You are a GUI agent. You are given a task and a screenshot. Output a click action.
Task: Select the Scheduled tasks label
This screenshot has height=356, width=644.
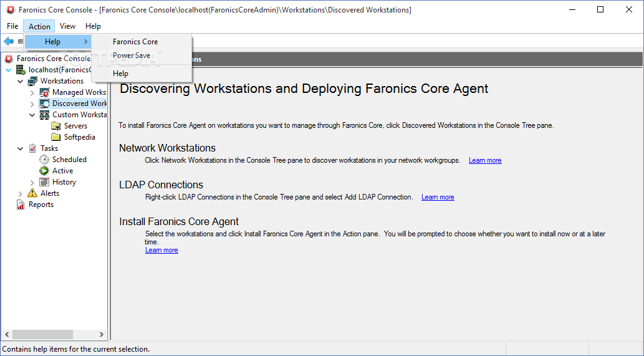(x=69, y=160)
